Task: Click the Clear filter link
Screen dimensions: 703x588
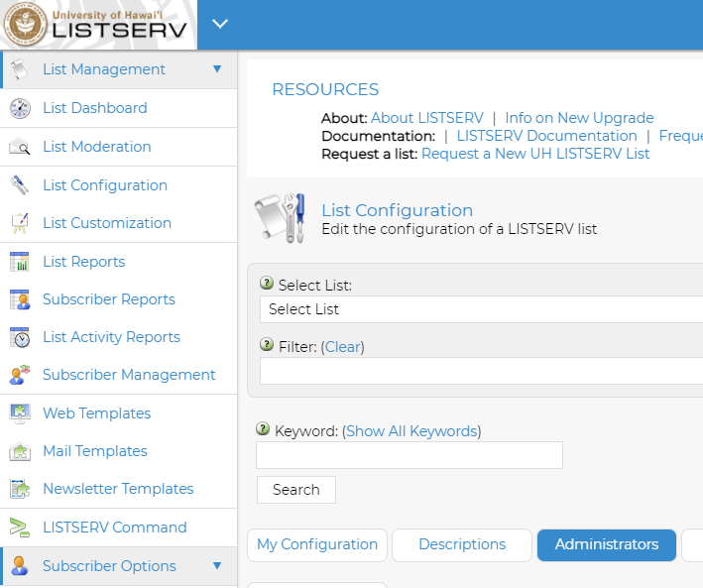Action: [x=343, y=347]
